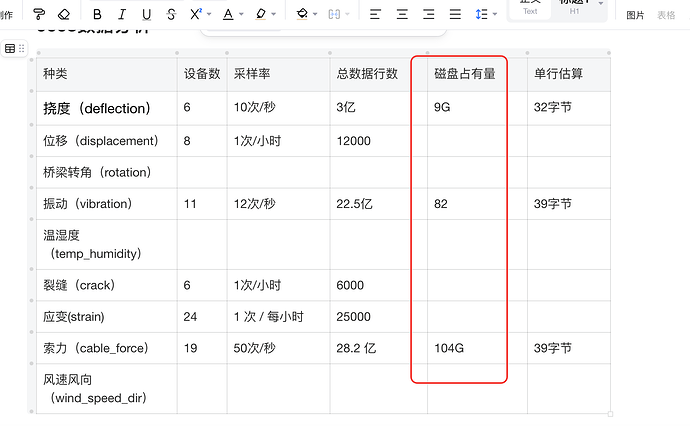Viewport: 690px width, 426px height.
Task: Open the superscript options dropdown arrow
Action: pos(209,15)
